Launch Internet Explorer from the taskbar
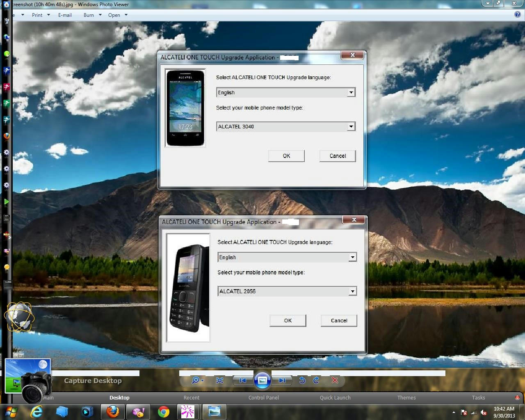 click(37, 411)
